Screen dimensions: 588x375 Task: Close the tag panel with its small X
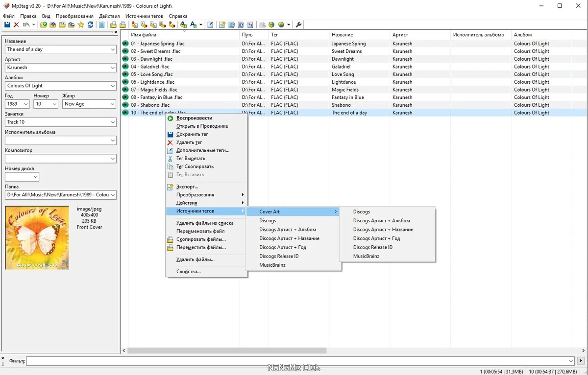116,32
